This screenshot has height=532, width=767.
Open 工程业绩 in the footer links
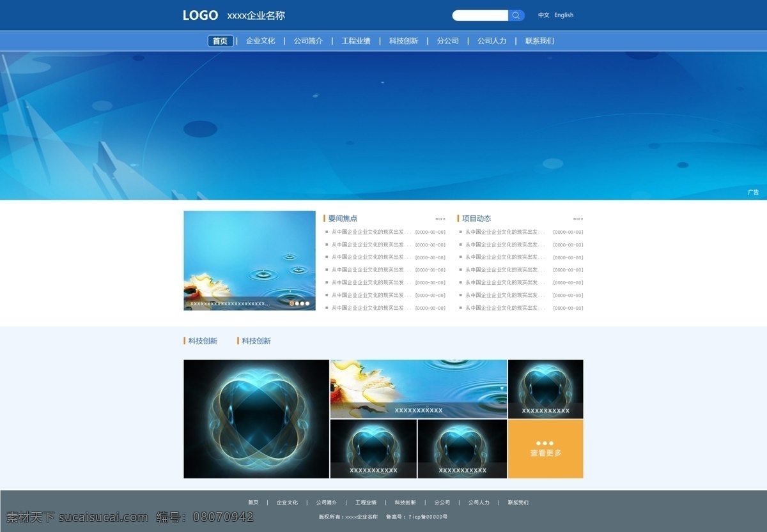pyautogui.click(x=366, y=503)
